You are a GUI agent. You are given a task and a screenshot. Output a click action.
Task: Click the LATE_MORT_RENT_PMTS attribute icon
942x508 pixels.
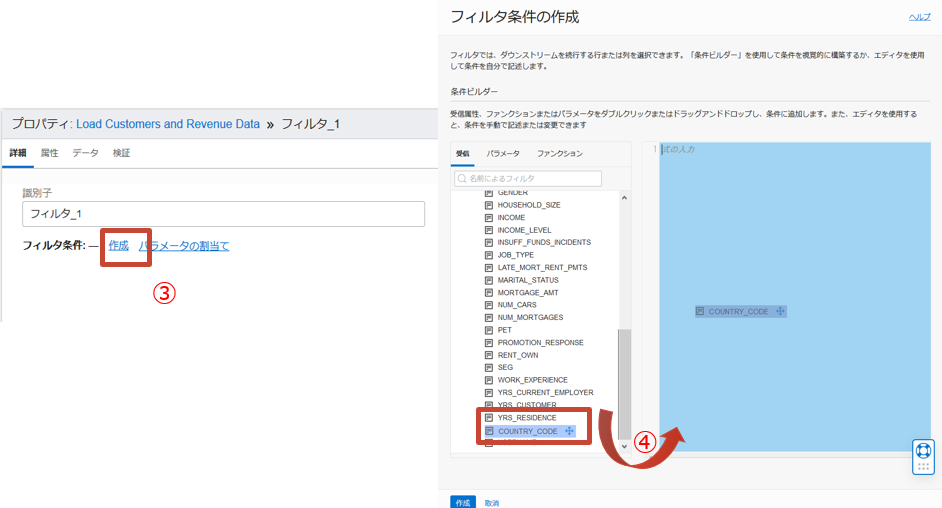pos(489,268)
